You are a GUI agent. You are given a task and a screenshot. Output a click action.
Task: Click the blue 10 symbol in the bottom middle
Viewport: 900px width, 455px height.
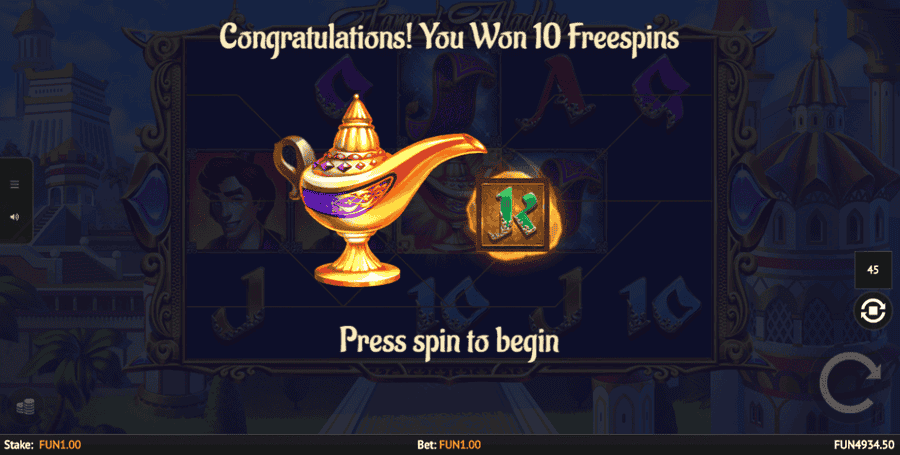click(x=449, y=304)
